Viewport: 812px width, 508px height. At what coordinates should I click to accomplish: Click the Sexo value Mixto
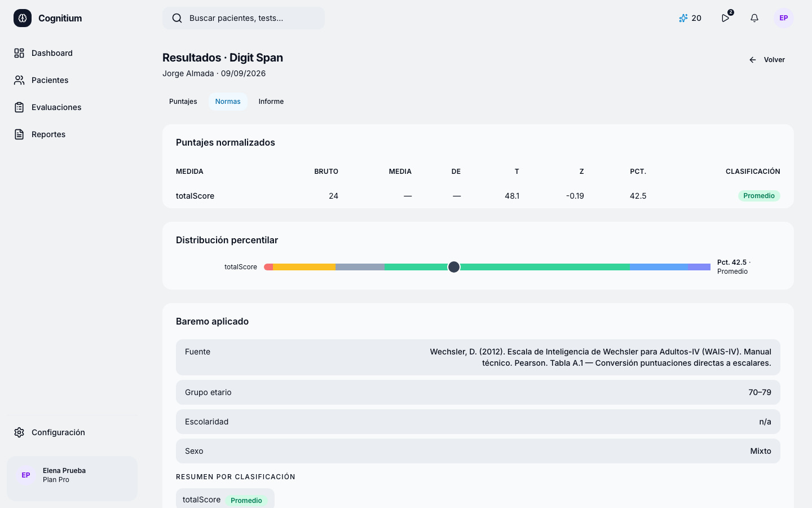761,451
